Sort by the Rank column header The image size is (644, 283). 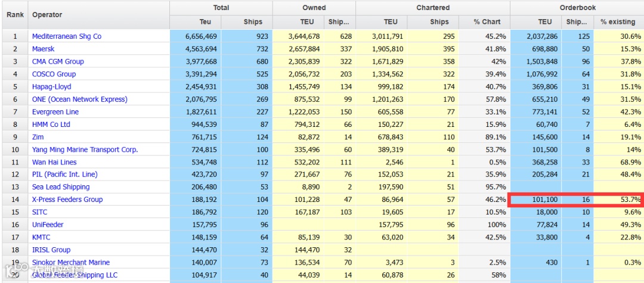[x=15, y=15]
